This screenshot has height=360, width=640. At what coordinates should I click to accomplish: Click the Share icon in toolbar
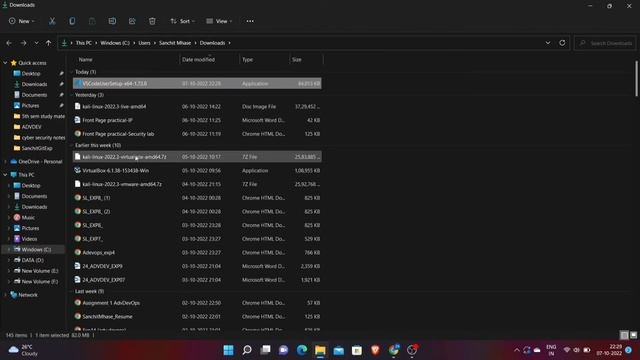132,21
